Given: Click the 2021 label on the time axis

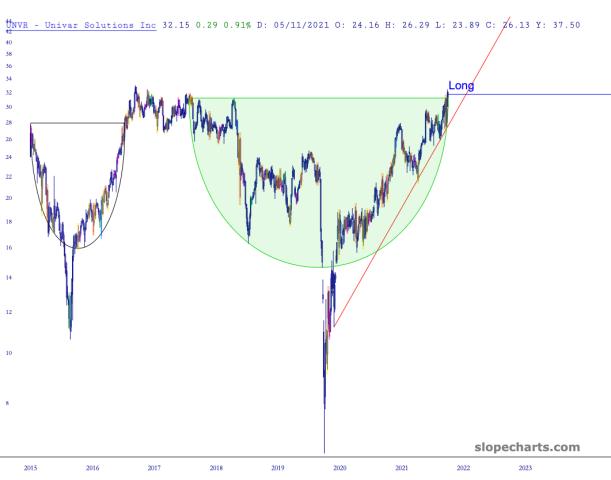Looking at the screenshot, I should coord(401,467).
